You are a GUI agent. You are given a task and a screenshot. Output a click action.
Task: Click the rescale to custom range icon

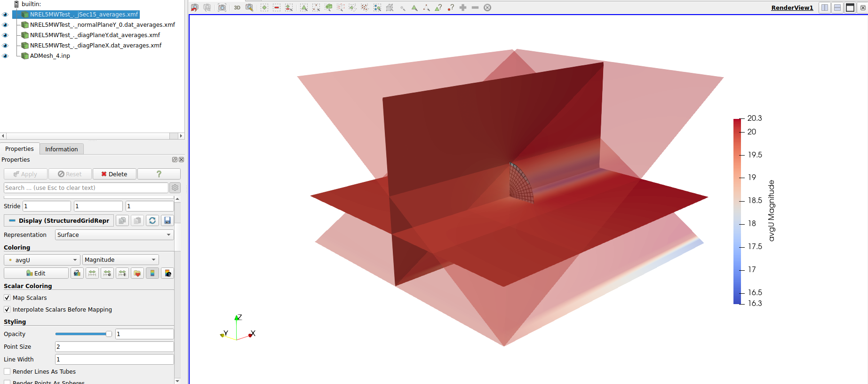click(x=107, y=273)
